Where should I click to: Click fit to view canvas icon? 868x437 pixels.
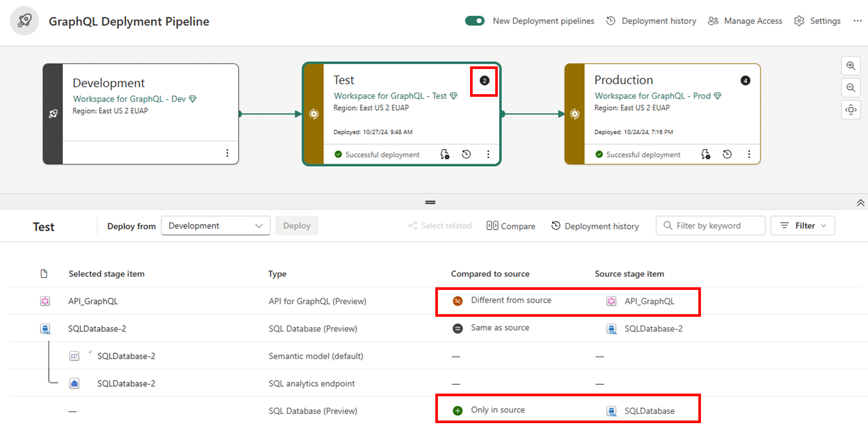(851, 110)
